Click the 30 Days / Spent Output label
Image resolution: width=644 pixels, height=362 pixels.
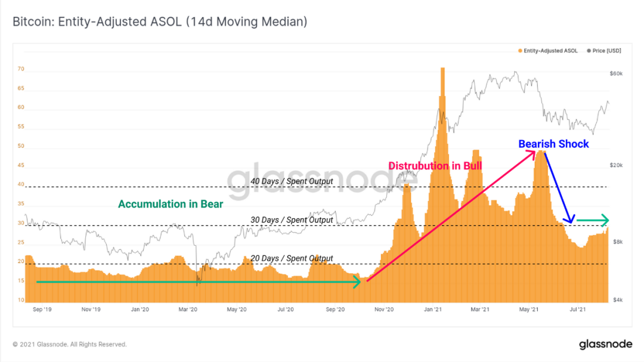[x=292, y=220]
